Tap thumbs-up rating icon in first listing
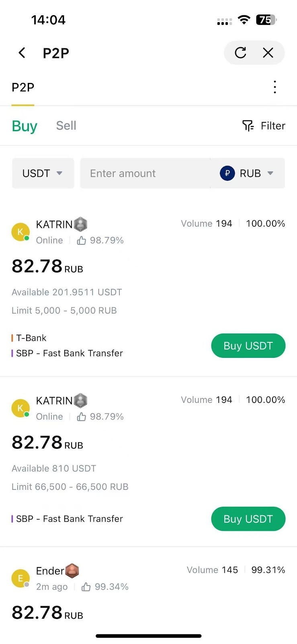Viewport: 297px width, 644px height. 82,241
